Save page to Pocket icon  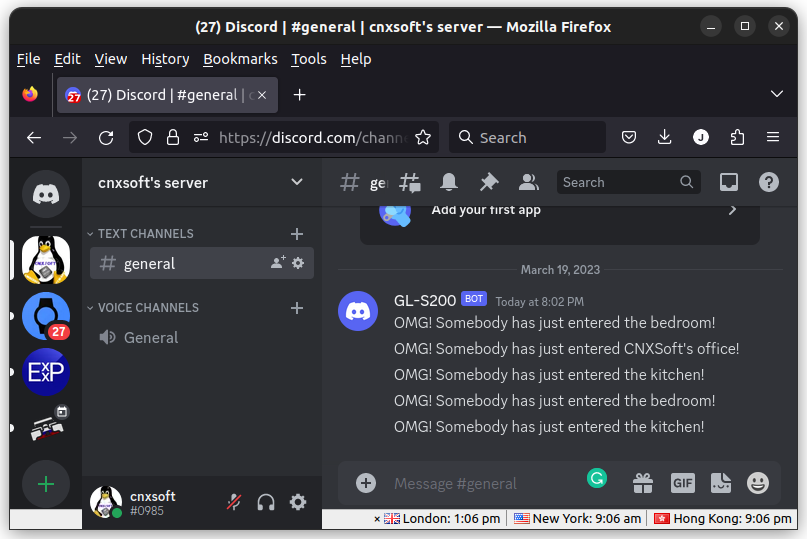tap(628, 137)
